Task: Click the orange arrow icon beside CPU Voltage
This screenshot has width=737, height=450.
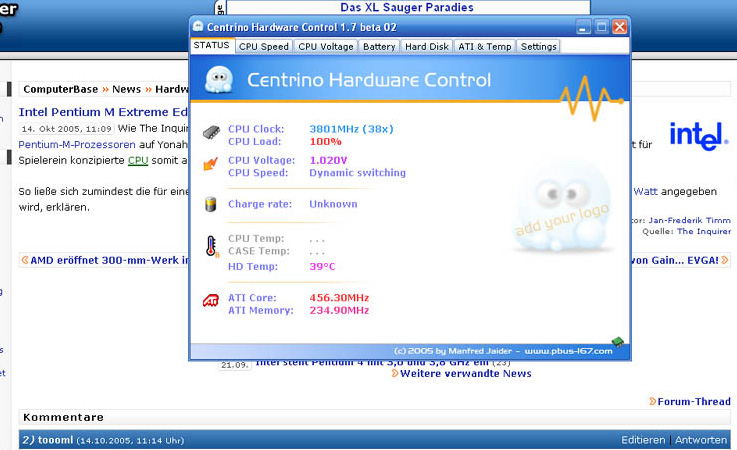Action: 211,164
